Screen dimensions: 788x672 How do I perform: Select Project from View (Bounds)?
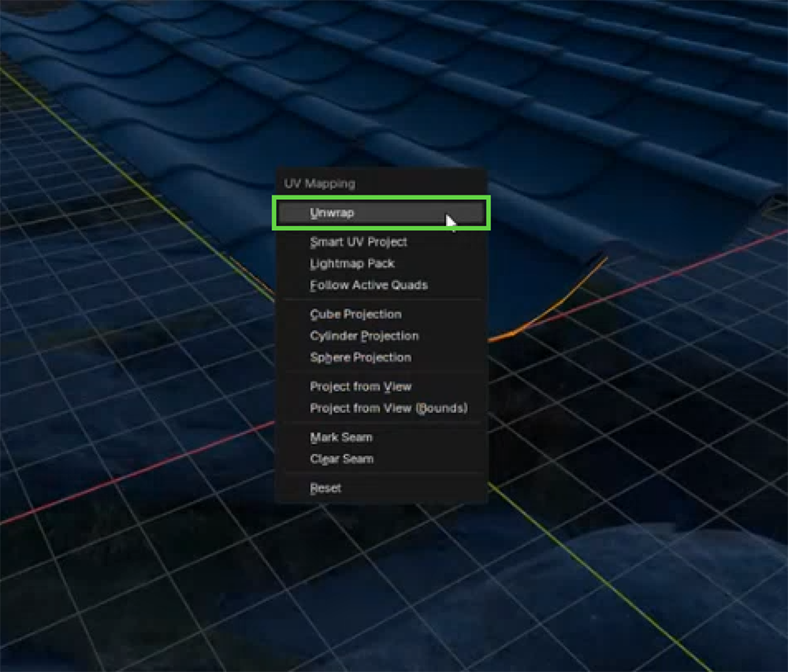pyautogui.click(x=381, y=408)
